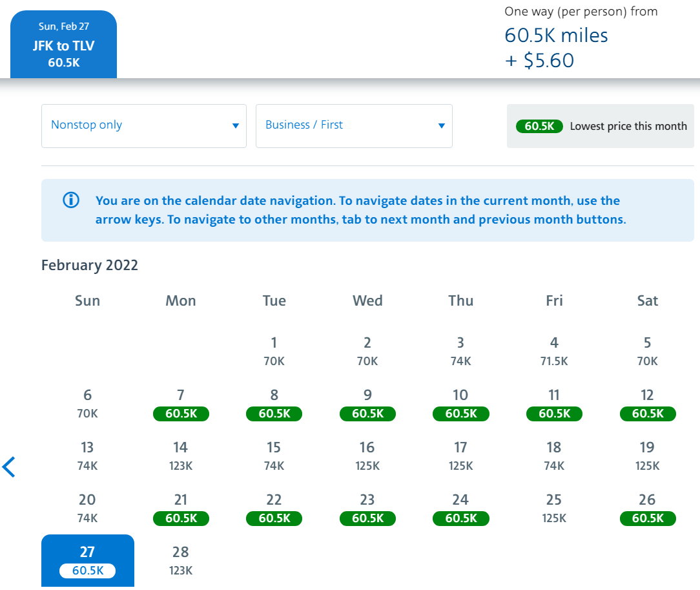The width and height of the screenshot is (700, 590).
Task: Select February 1 at 70K
Action: pos(274,352)
